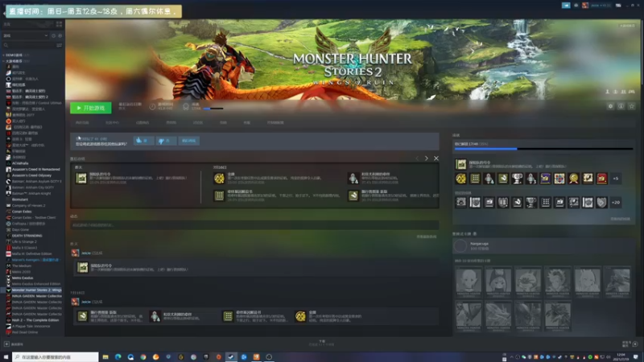This screenshot has width=644, height=362.
Task: Favorite the game with star icon
Action: (632, 106)
